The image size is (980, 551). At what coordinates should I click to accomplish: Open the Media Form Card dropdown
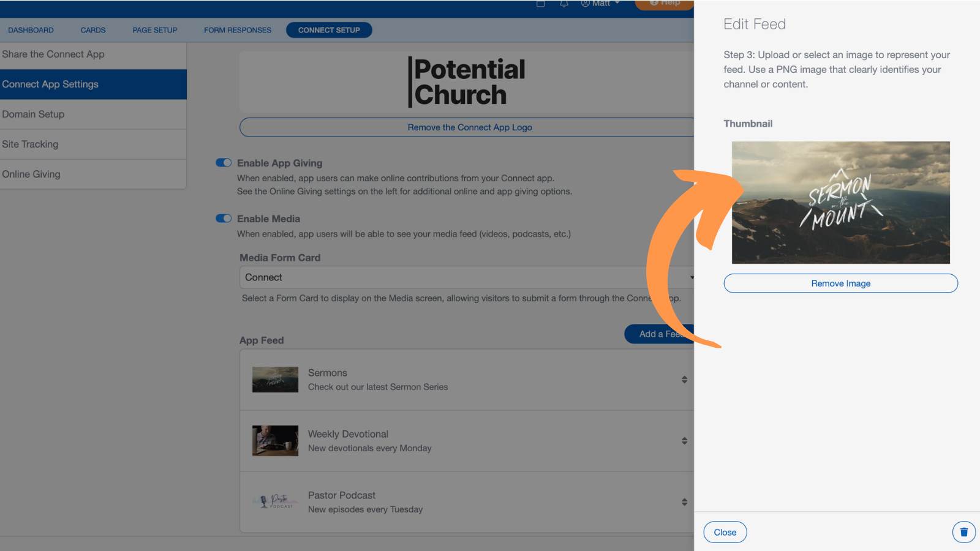coord(467,277)
